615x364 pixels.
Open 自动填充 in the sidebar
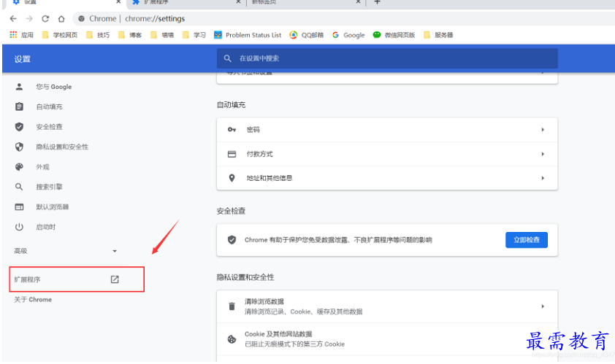pos(49,107)
